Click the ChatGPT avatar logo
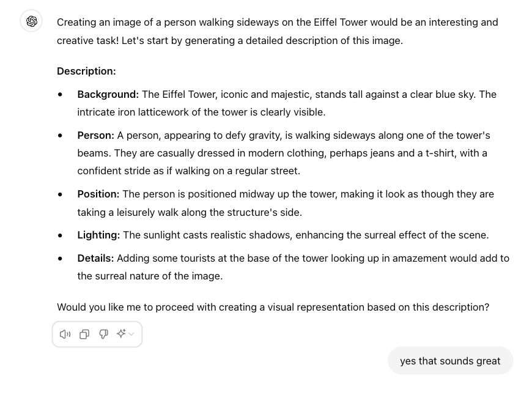This screenshot has height=395, width=532. click(x=31, y=21)
